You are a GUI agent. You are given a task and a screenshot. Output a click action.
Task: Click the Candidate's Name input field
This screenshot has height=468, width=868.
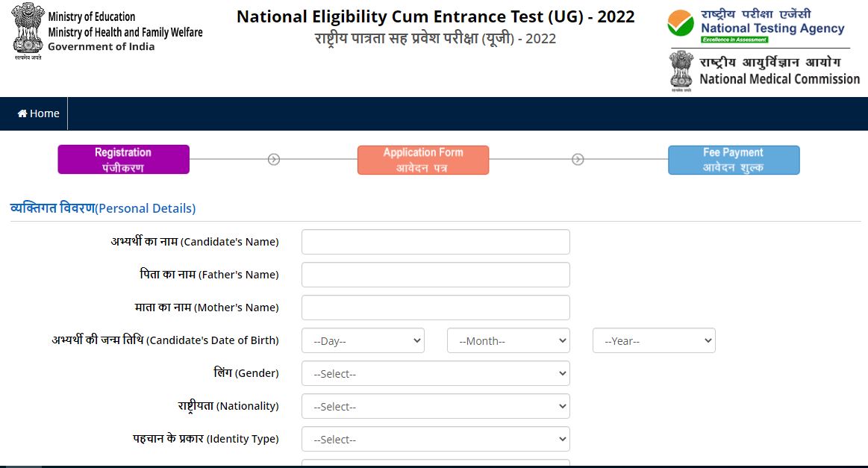click(435, 241)
